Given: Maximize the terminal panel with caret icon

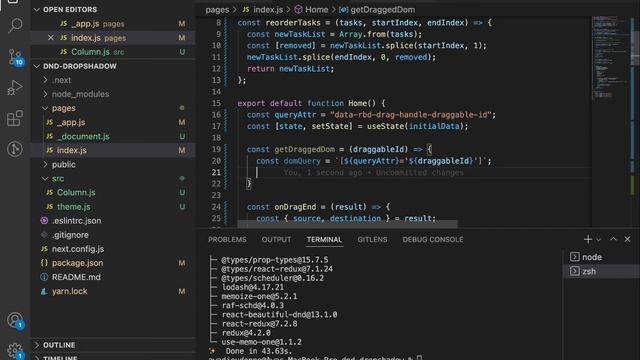Looking at the screenshot, I should [613, 240].
